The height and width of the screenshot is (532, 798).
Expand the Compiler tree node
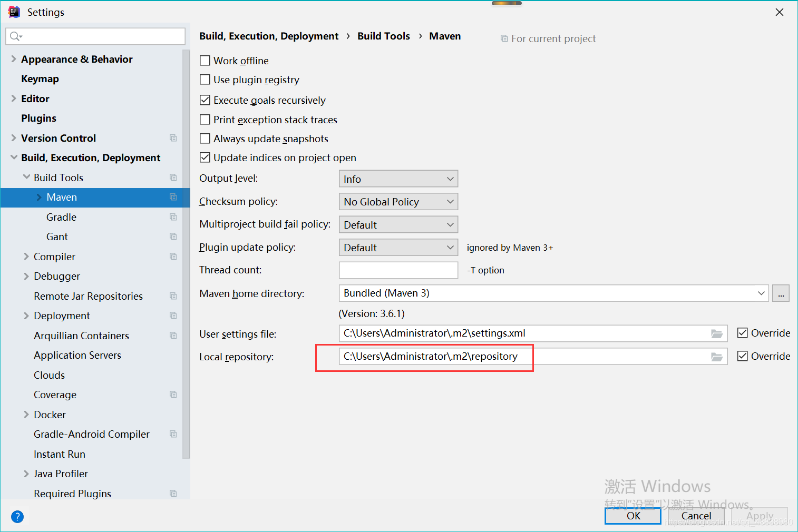pyautogui.click(x=26, y=257)
